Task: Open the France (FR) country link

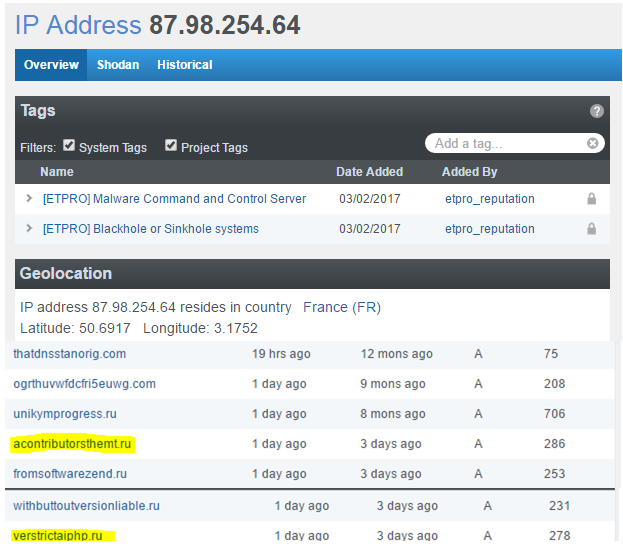Action: pos(341,307)
